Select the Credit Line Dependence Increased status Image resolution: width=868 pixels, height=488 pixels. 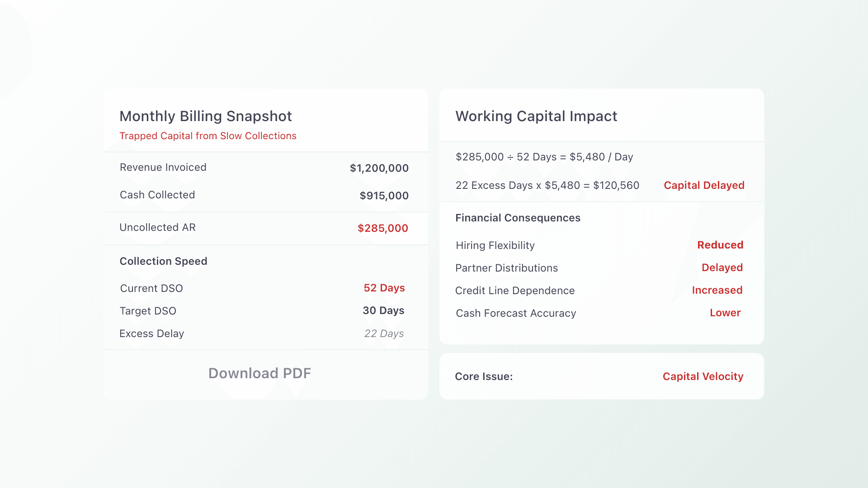coord(717,290)
